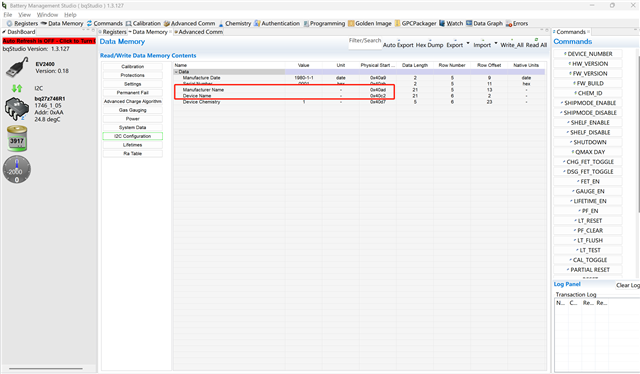
Task: Open the Chemistry toolbar view
Action: click(x=235, y=24)
